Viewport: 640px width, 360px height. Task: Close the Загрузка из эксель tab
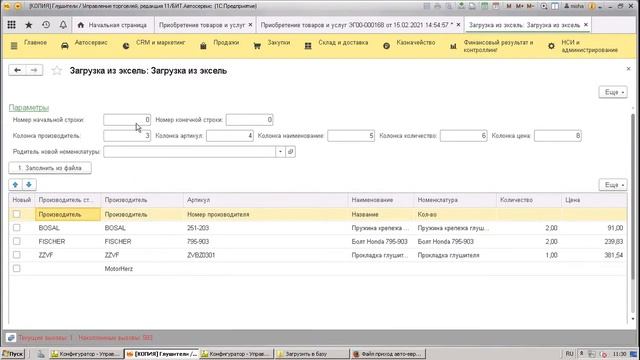tap(586, 25)
